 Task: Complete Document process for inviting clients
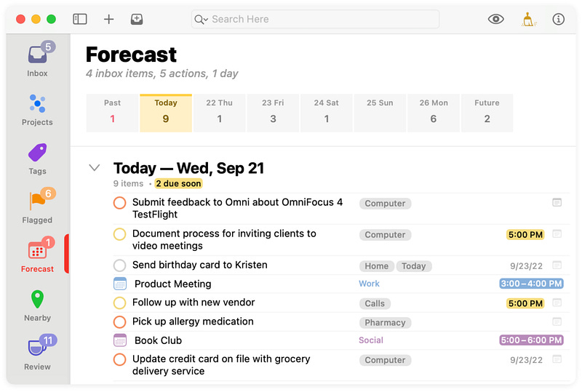point(119,234)
